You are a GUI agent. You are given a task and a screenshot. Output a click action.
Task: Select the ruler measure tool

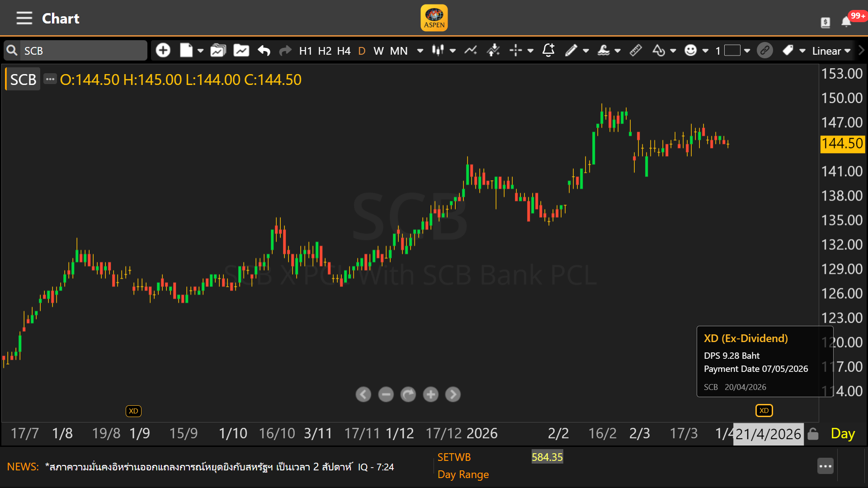point(636,51)
